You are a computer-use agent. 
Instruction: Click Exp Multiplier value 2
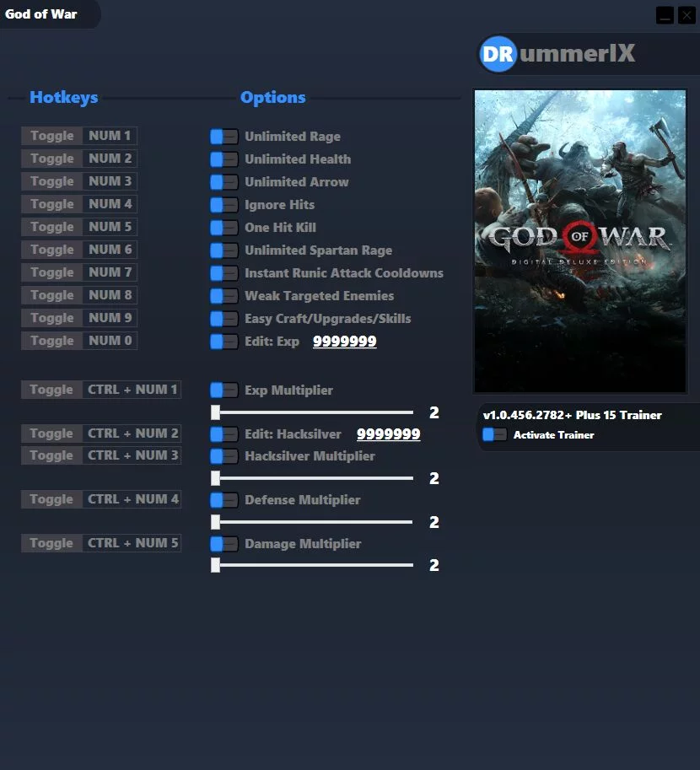click(x=434, y=412)
